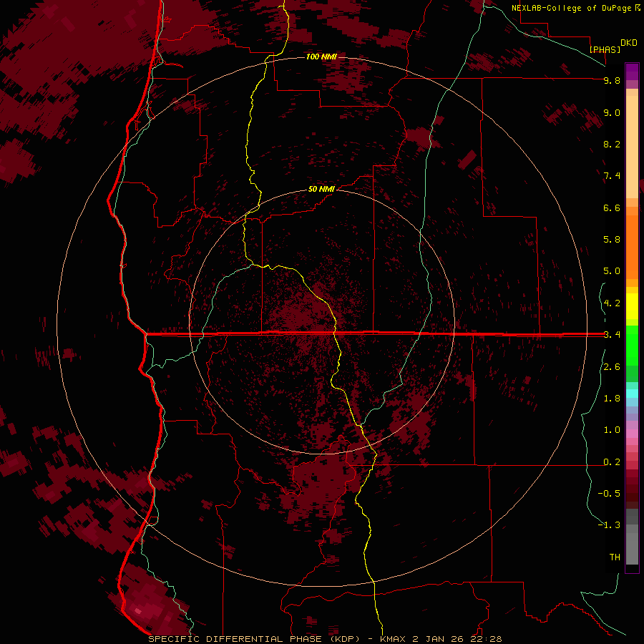The height and width of the screenshot is (644, 644).
Task: Click the 6.6 value on color scale
Action: 612,208
